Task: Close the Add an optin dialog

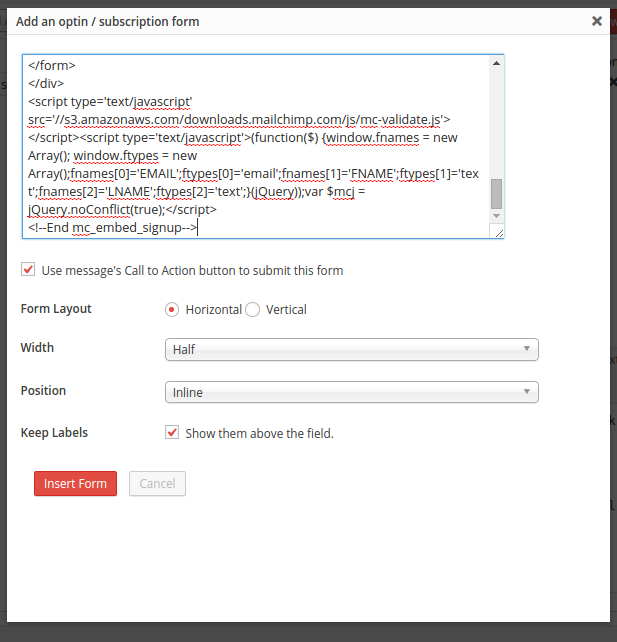Action: (x=597, y=21)
